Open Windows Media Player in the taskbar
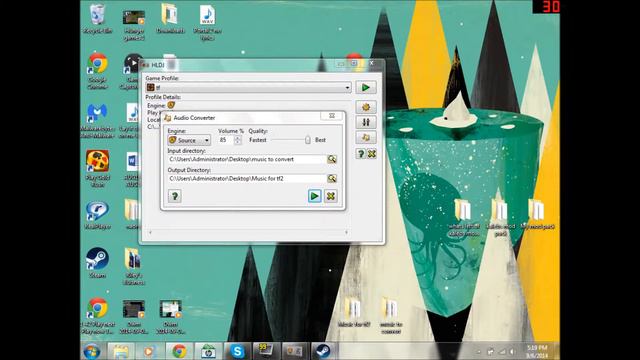640x360 pixels. tap(149, 351)
